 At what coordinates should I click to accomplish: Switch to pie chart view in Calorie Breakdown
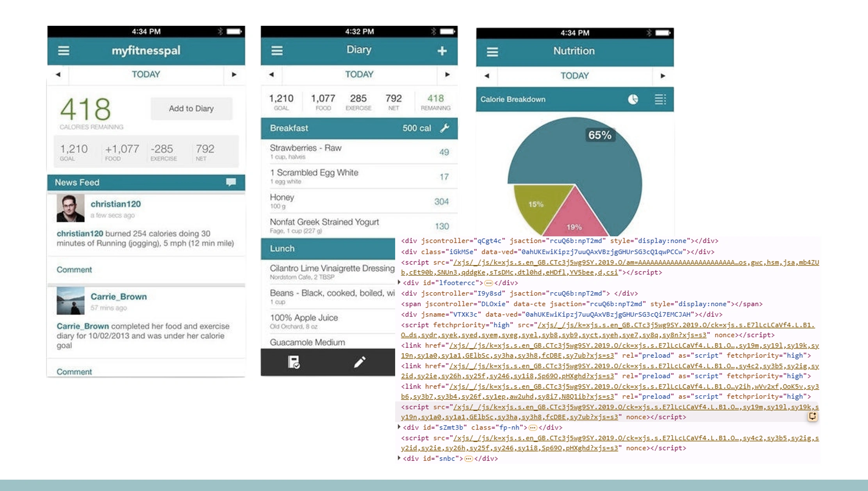tap(633, 99)
